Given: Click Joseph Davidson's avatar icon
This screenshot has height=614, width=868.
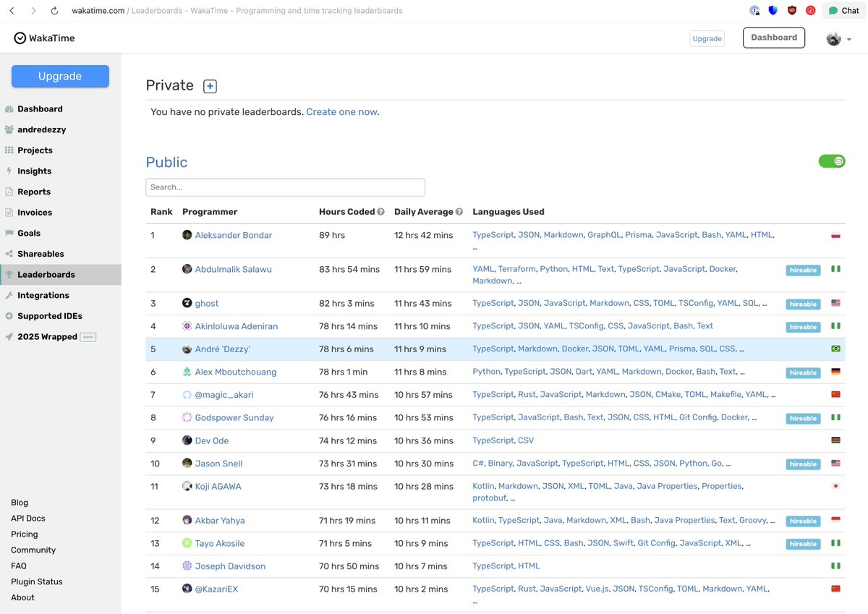Looking at the screenshot, I should (187, 566).
